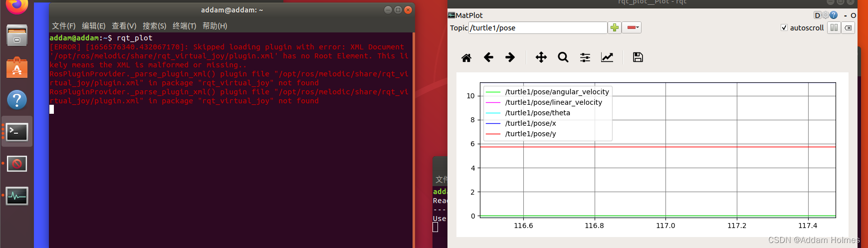Open the 编辑(E) menu in terminal
The image size is (868, 248).
tap(94, 26)
